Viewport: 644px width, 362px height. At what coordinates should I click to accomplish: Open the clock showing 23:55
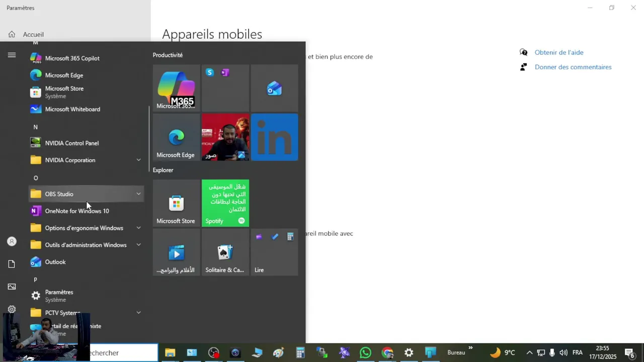[602, 352]
